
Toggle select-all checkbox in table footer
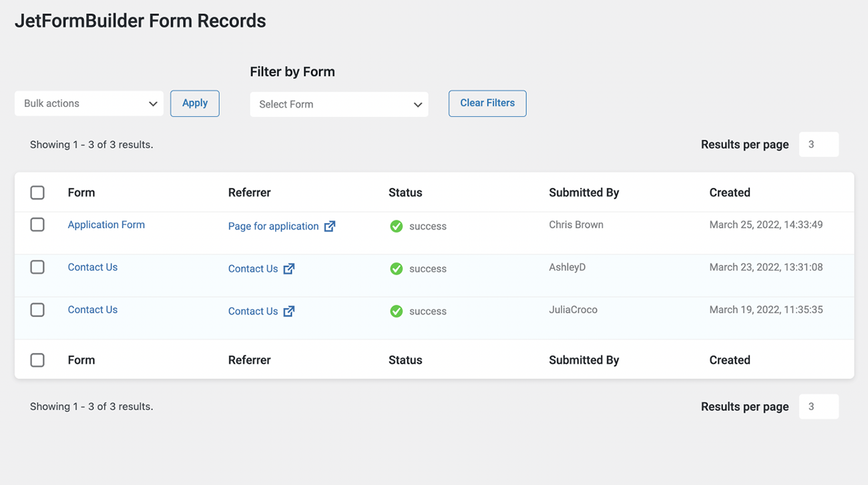pyautogui.click(x=37, y=360)
